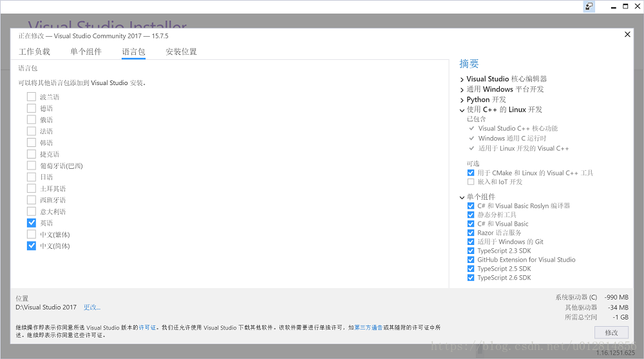Collapse the 单个组件 summary section
644x359 pixels.
point(462,197)
